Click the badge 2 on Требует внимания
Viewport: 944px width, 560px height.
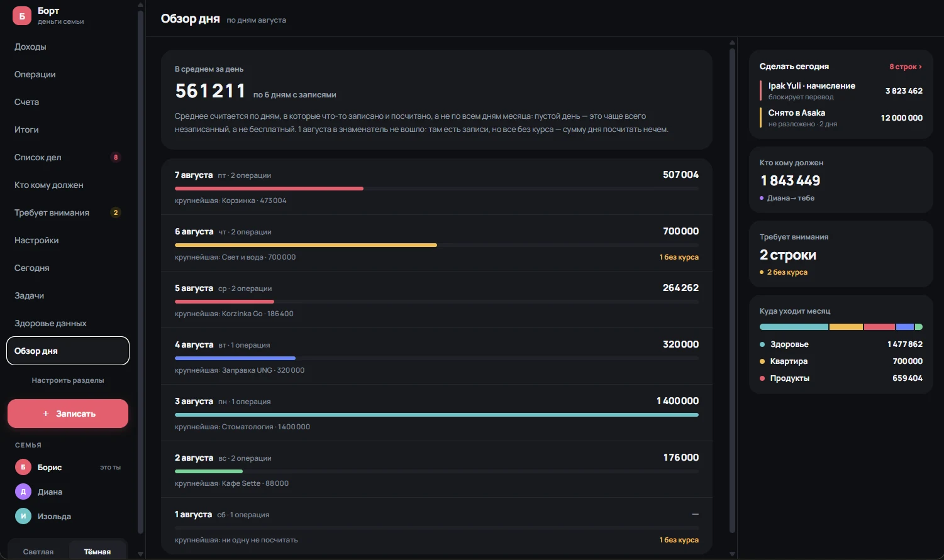pyautogui.click(x=116, y=212)
